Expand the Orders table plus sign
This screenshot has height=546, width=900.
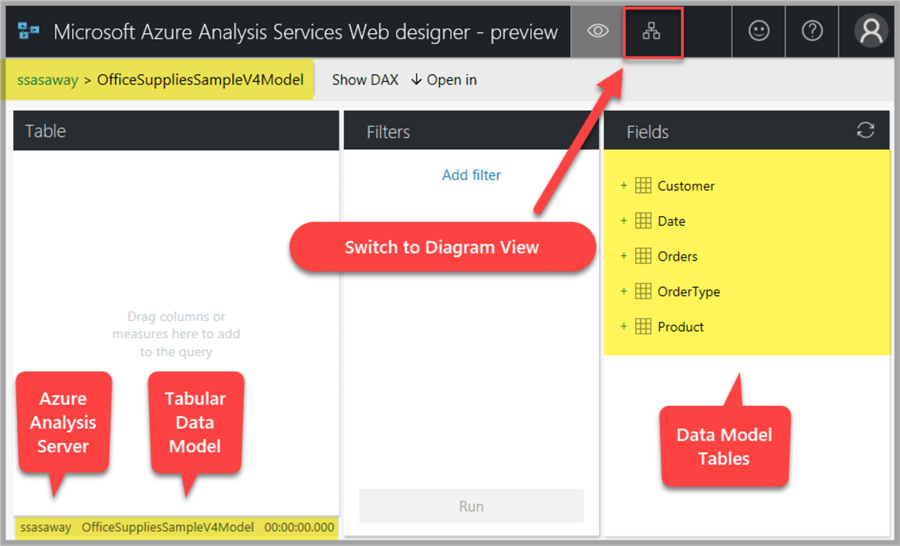(x=623, y=255)
